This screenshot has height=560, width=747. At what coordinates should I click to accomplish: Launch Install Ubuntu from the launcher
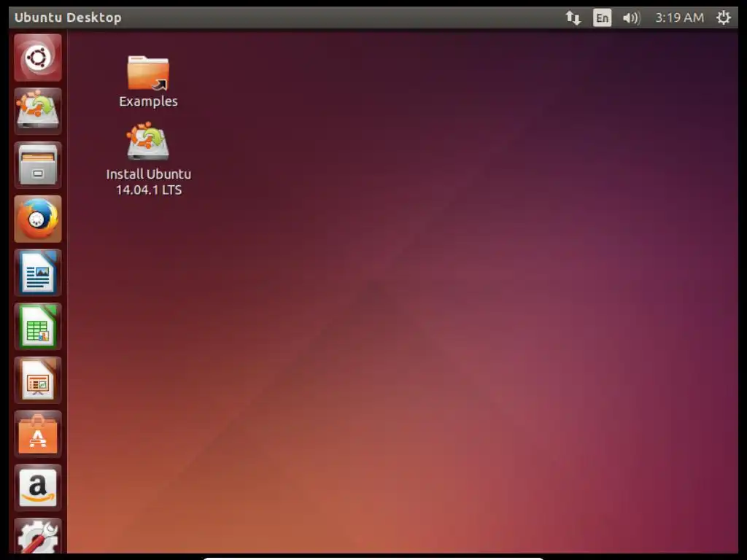pyautogui.click(x=38, y=112)
